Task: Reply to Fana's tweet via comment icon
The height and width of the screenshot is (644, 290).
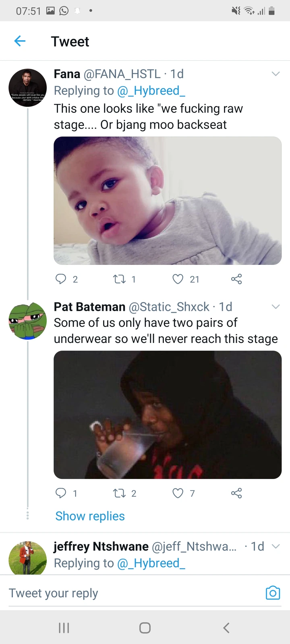Action: coord(61,279)
